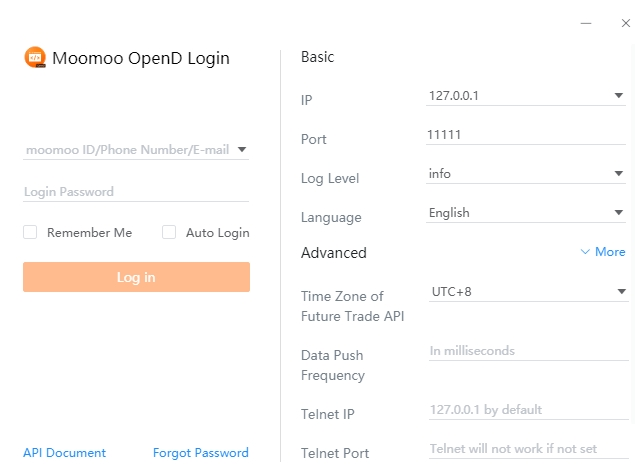
Task: Change the UTC+8 time zone dropdown
Action: point(619,292)
